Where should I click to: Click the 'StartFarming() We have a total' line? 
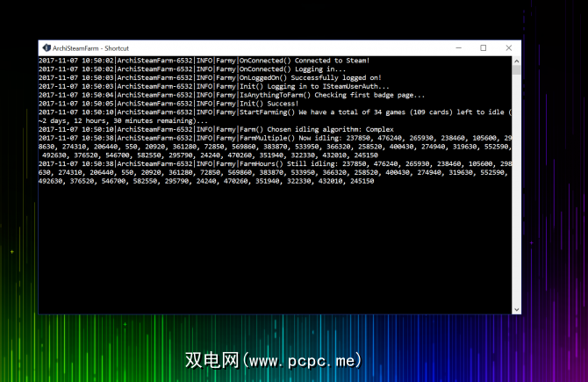(x=275, y=112)
